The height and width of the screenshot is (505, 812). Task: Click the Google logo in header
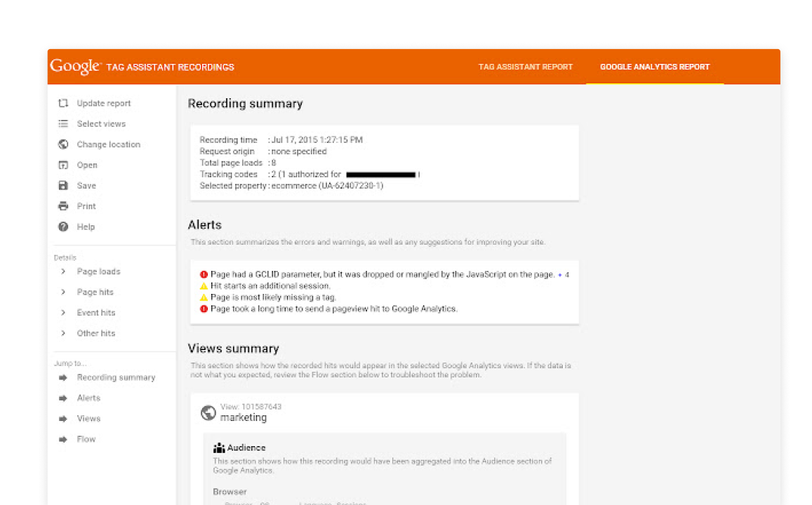point(74,67)
